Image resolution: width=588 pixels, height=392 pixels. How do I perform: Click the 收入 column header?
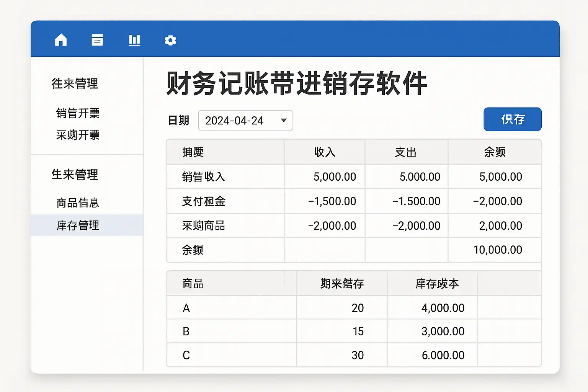click(325, 152)
